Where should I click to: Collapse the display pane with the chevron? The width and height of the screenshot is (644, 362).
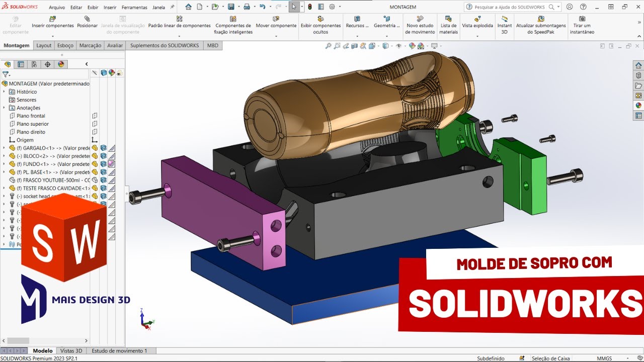pyautogui.click(x=87, y=64)
